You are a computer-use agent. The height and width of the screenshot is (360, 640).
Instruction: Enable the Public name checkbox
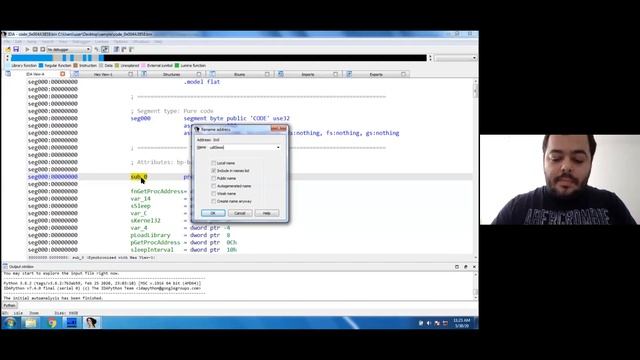coord(213,178)
